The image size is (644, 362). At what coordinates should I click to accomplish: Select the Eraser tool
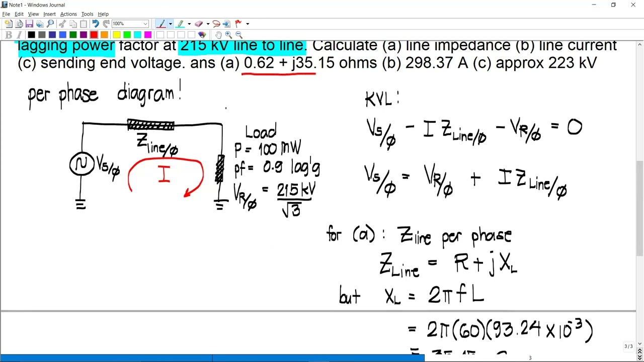(199, 24)
